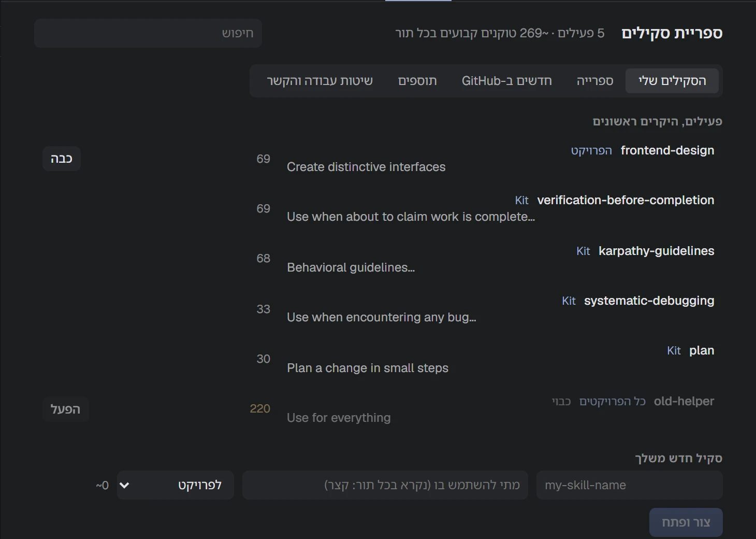This screenshot has width=756, height=539.
Task: Focus the my-skill-name input field
Action: (x=630, y=485)
